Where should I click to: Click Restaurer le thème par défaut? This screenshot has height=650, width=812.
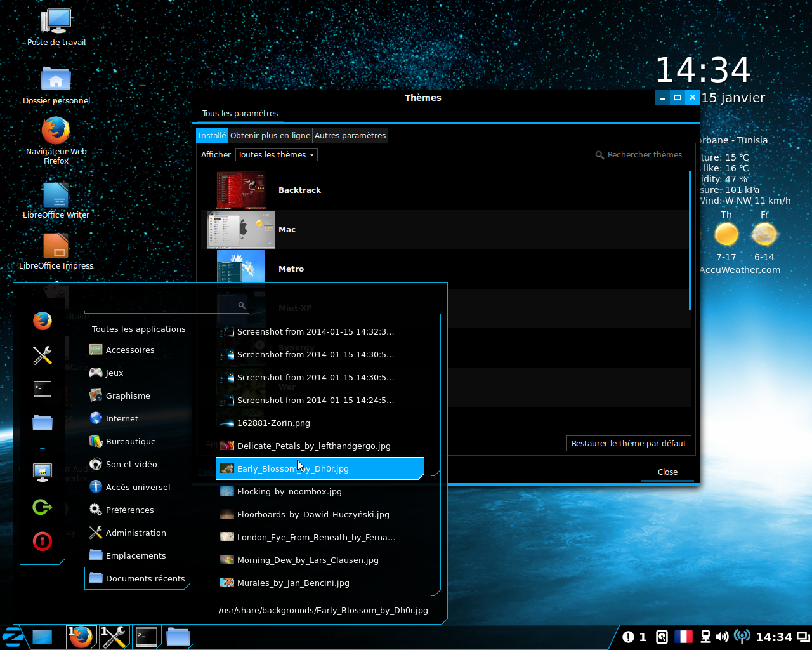(629, 444)
